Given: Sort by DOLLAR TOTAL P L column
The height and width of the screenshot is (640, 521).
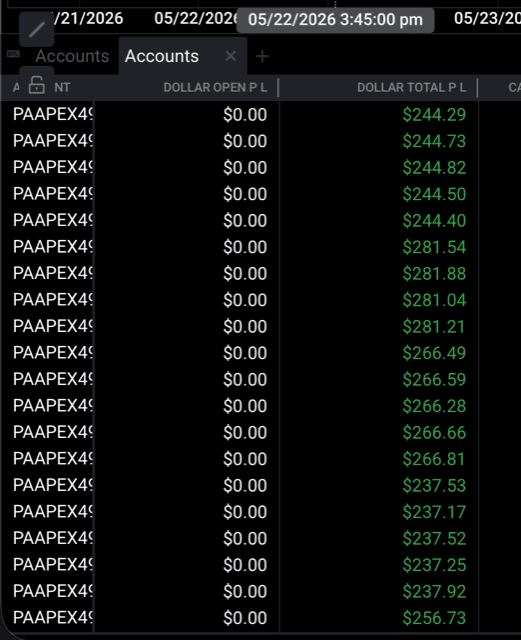Looking at the screenshot, I should click(412, 87).
